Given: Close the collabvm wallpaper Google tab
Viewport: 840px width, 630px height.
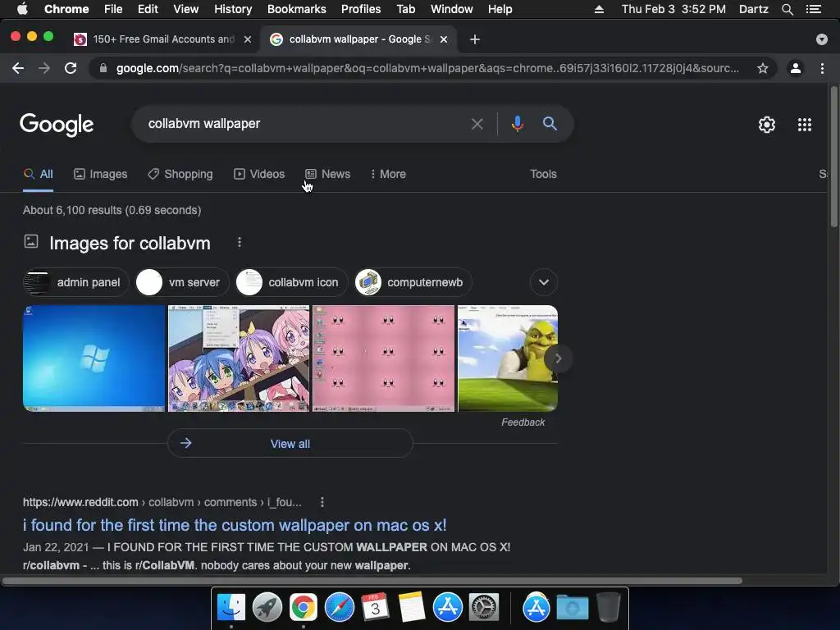Looking at the screenshot, I should point(444,39).
